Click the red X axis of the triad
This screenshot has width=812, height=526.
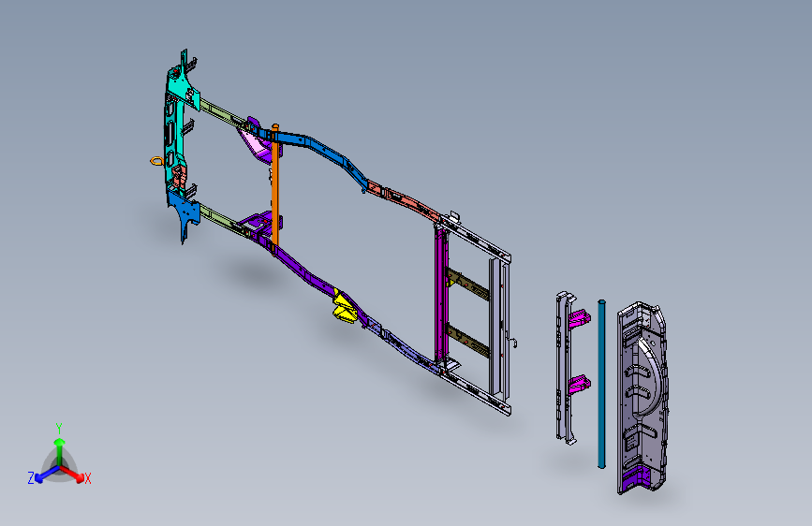tap(72, 474)
